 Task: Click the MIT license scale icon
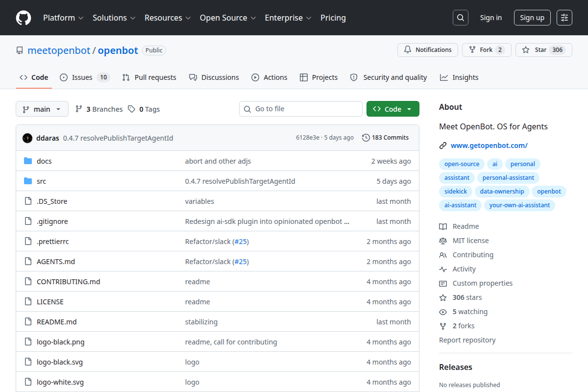point(443,241)
